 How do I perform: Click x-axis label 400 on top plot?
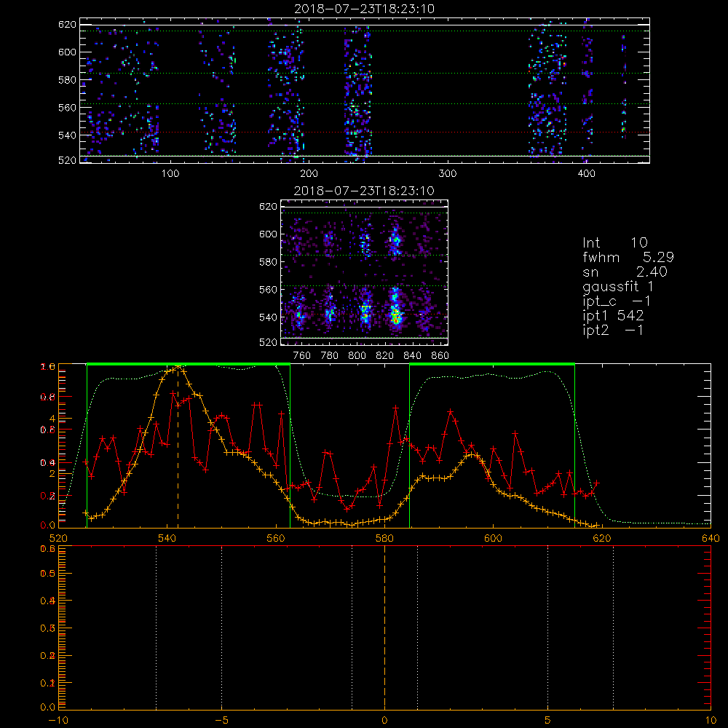(586, 174)
